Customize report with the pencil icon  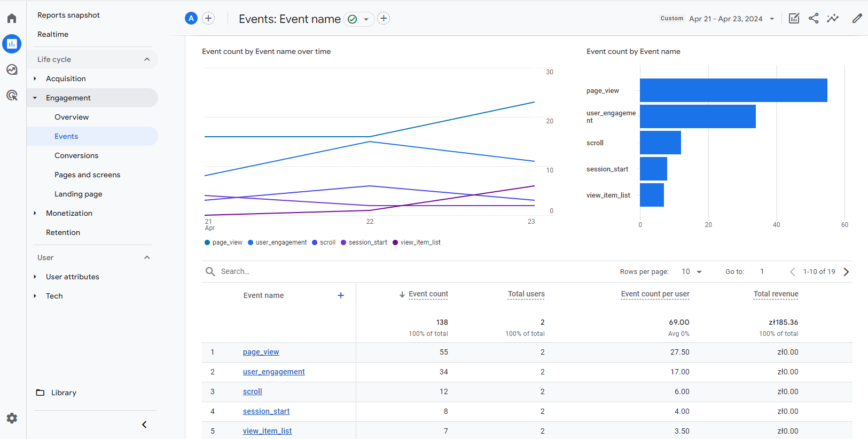pyautogui.click(x=857, y=19)
